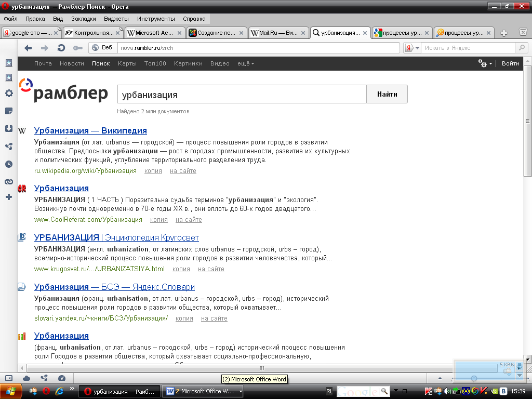Image resolution: width=532 pixels, height=399 pixels.
Task: Open the sidebar history clock panel
Action: coord(9,164)
